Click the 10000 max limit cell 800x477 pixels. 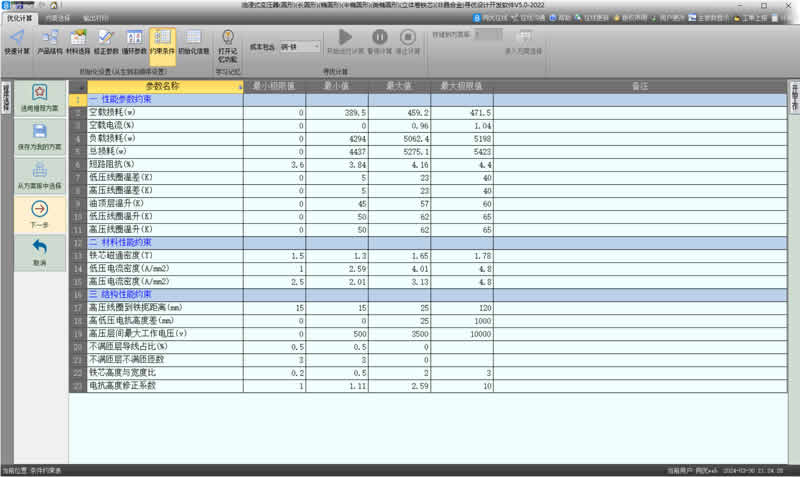pos(462,334)
